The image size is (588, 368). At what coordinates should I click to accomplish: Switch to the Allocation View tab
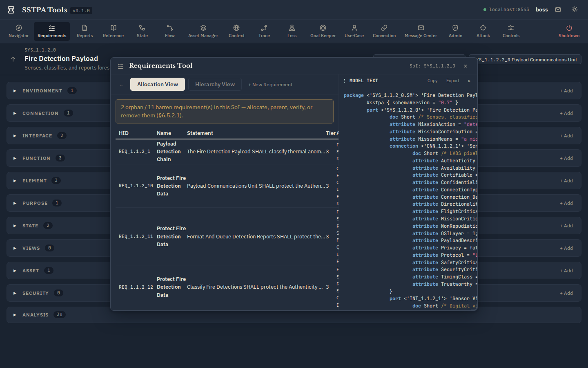tap(158, 84)
